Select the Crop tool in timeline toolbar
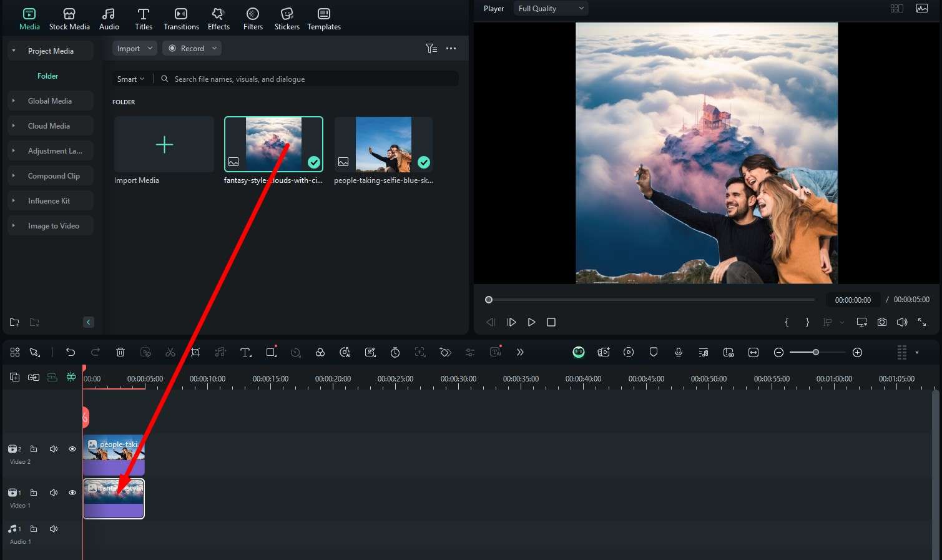 tap(195, 352)
